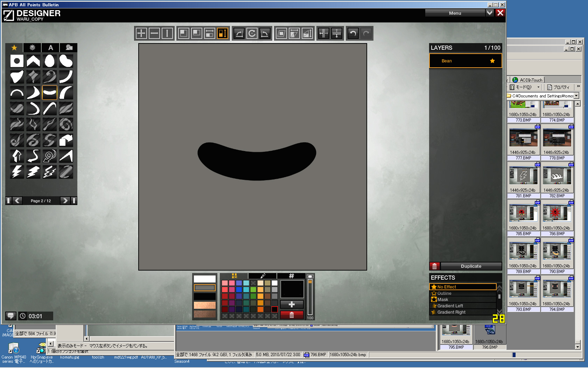Open the eyedropper color picker tab
588x368 pixels.
click(262, 276)
